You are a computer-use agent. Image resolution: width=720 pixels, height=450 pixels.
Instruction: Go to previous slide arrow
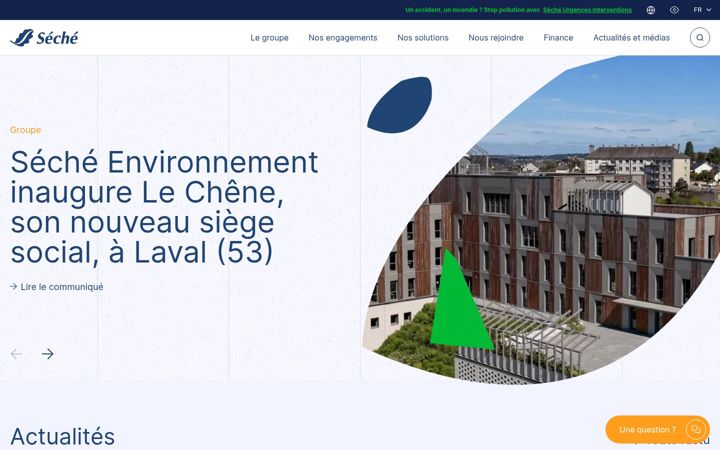coord(16,354)
